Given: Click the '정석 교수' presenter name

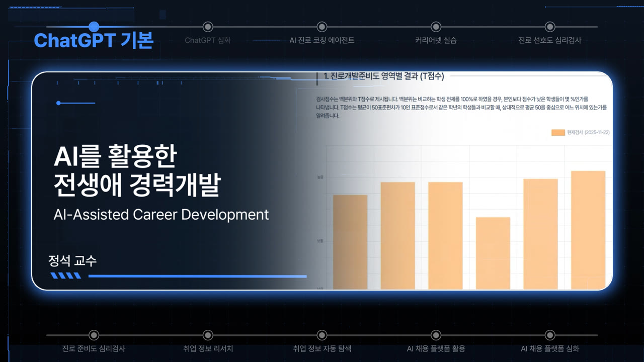Looking at the screenshot, I should click(x=72, y=261).
